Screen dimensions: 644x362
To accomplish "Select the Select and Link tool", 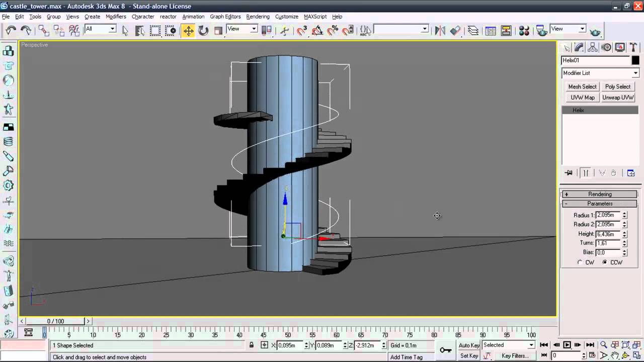I will pyautogui.click(x=44, y=31).
